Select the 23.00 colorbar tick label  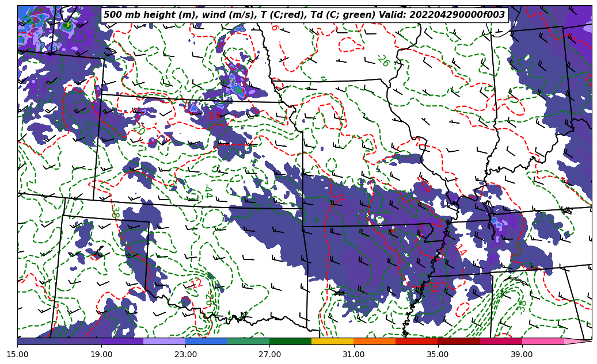185,355
